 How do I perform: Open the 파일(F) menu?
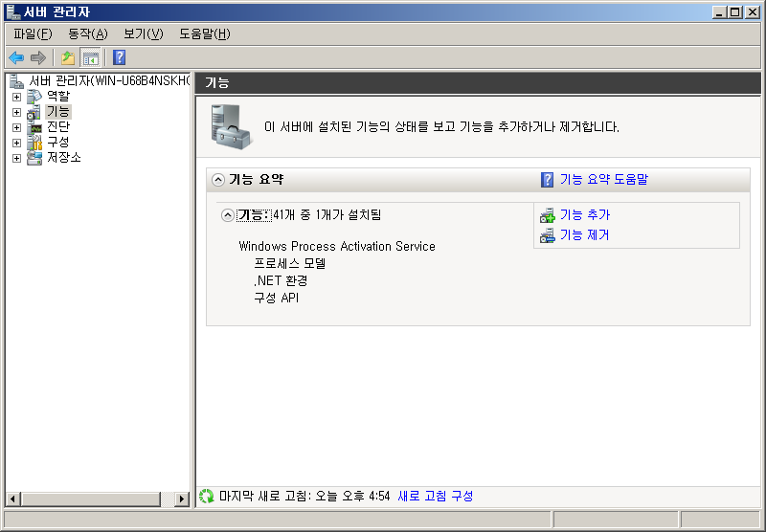click(x=32, y=33)
